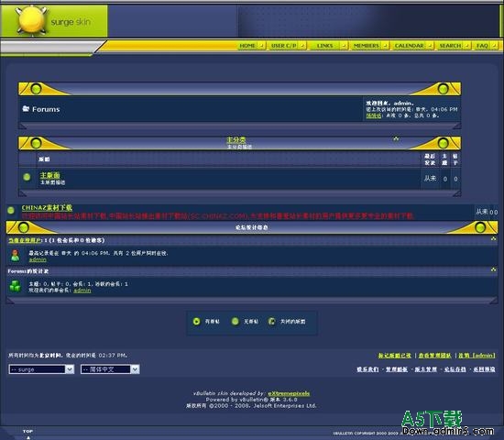Click the 从未 last-post cell in the 主版面 row
The height and width of the screenshot is (440, 504).
(430, 178)
